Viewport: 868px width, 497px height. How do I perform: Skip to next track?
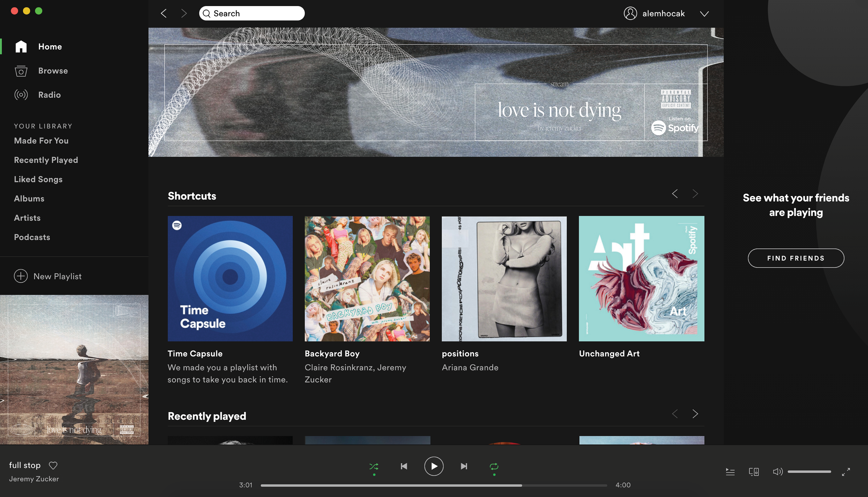(464, 466)
